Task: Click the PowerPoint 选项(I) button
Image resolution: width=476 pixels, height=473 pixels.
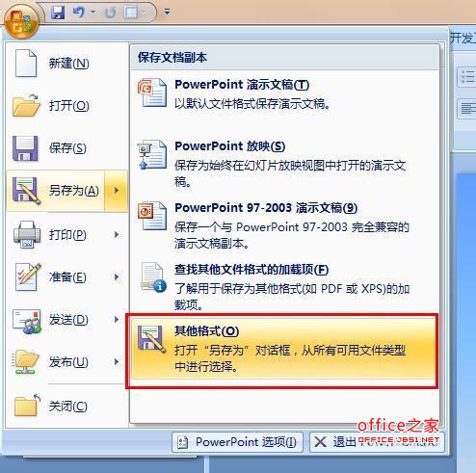Action: pos(237,442)
